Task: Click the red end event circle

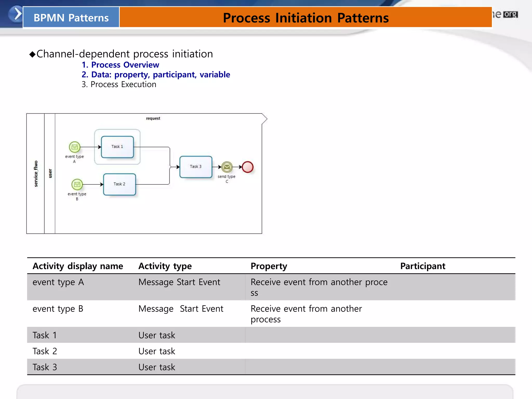Action: tap(248, 167)
